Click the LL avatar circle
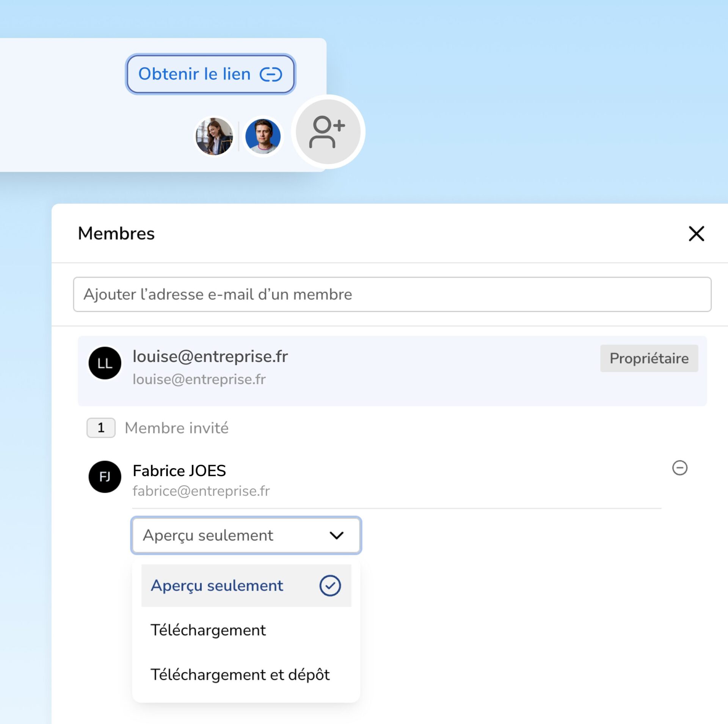The width and height of the screenshot is (728, 724). coord(105,363)
